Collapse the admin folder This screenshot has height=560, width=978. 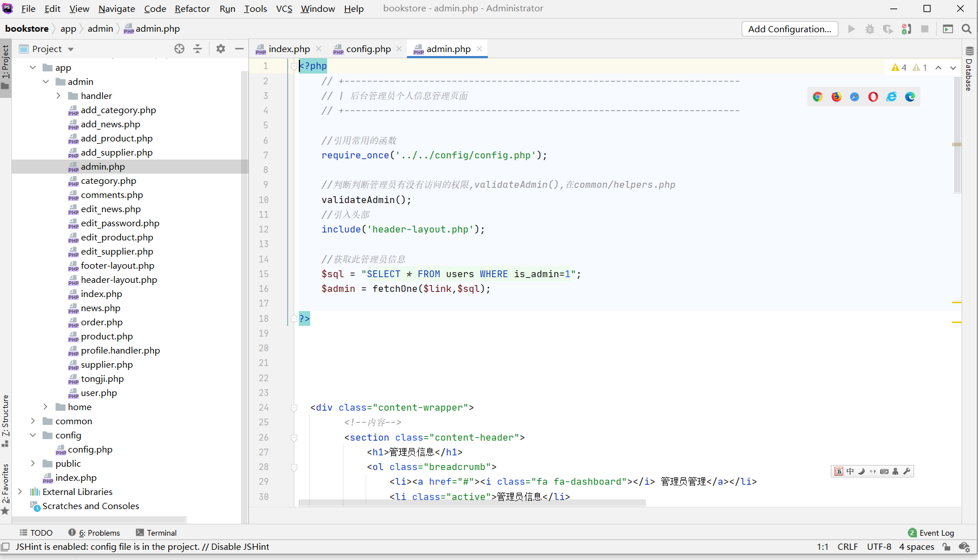[46, 81]
